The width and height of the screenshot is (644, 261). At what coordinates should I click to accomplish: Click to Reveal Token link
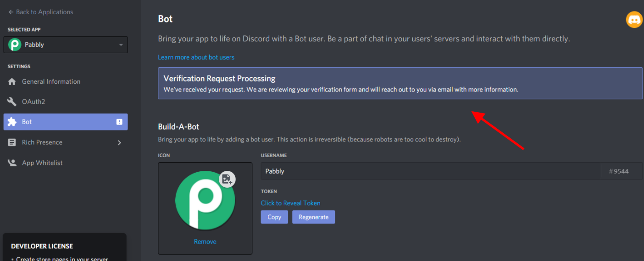pyautogui.click(x=290, y=203)
